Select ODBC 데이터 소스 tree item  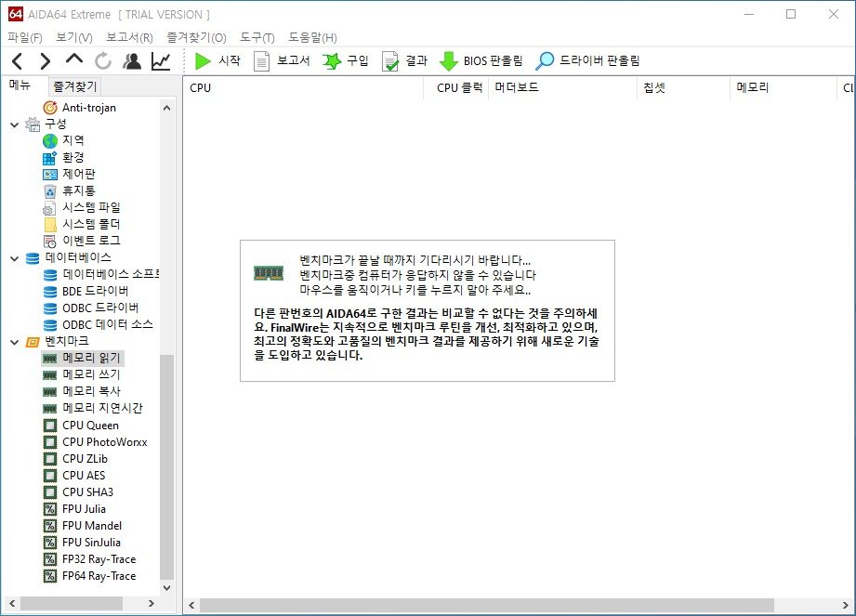pyautogui.click(x=99, y=324)
